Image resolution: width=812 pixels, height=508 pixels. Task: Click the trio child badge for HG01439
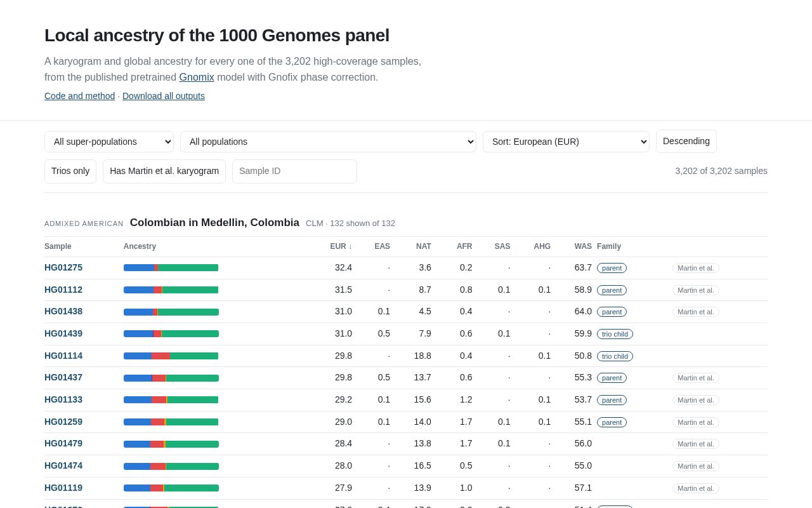pyautogui.click(x=615, y=334)
